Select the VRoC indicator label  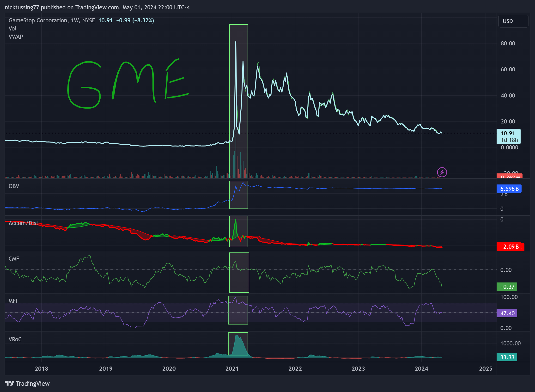pos(15,339)
